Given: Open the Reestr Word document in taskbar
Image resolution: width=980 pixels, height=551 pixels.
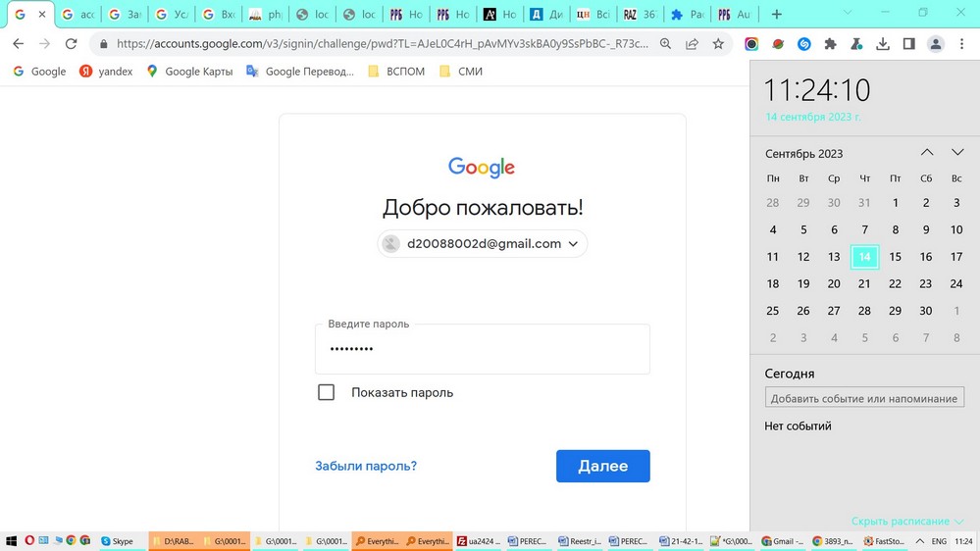Looking at the screenshot, I should click(x=580, y=541).
